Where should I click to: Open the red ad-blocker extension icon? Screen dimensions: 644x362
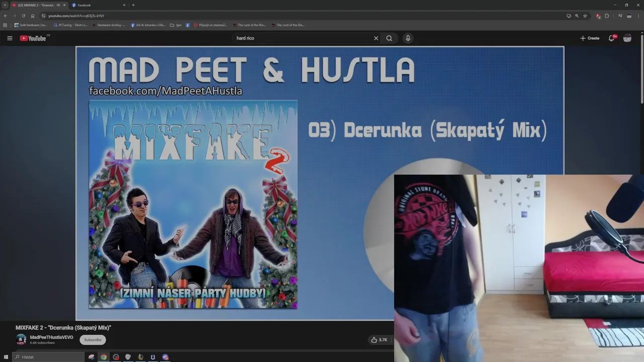(x=598, y=16)
